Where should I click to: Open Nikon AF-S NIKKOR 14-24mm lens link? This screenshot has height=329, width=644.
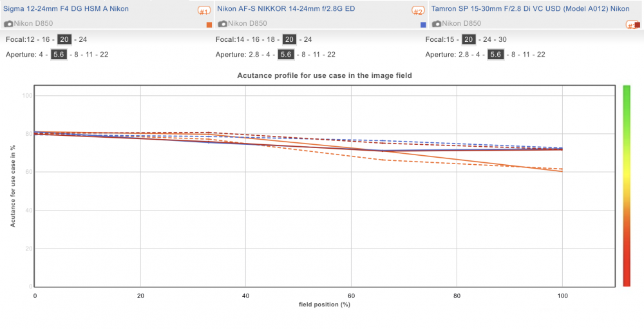[286, 8]
